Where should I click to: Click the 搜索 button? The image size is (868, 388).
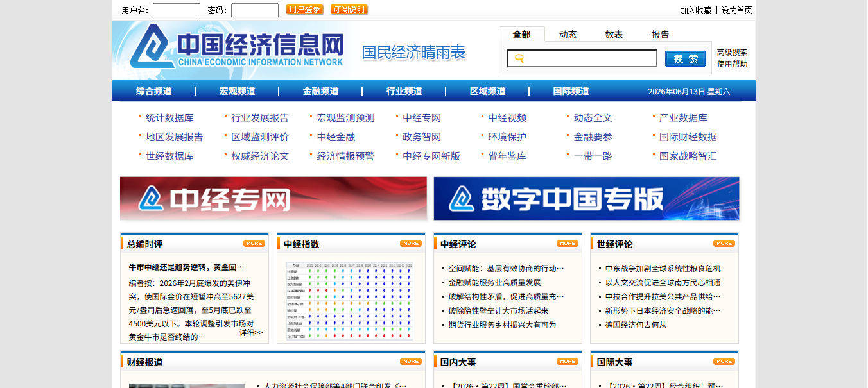(685, 59)
